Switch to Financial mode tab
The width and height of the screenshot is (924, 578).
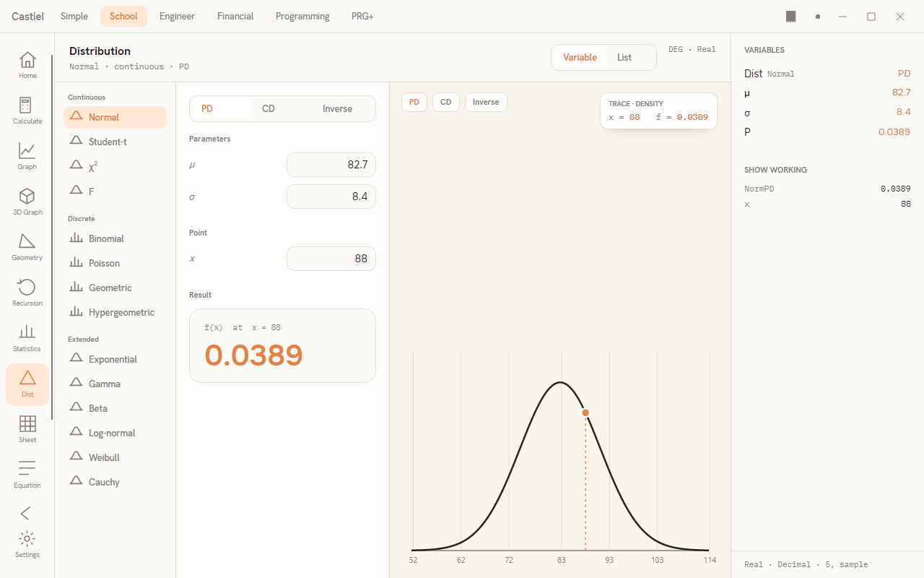tap(235, 16)
